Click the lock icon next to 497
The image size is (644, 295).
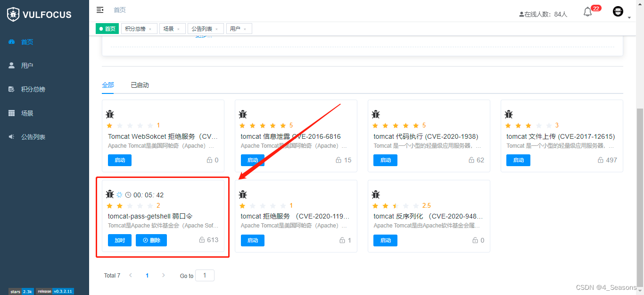pos(601,160)
